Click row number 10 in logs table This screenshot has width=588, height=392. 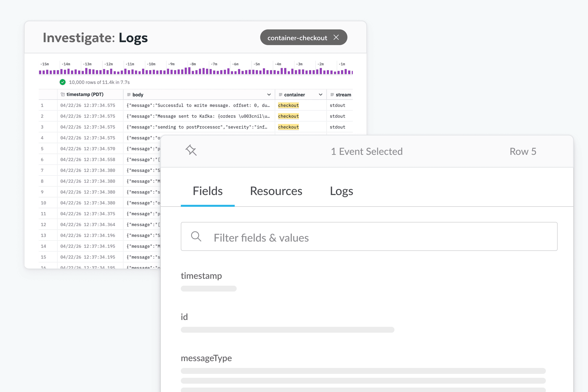(43, 203)
